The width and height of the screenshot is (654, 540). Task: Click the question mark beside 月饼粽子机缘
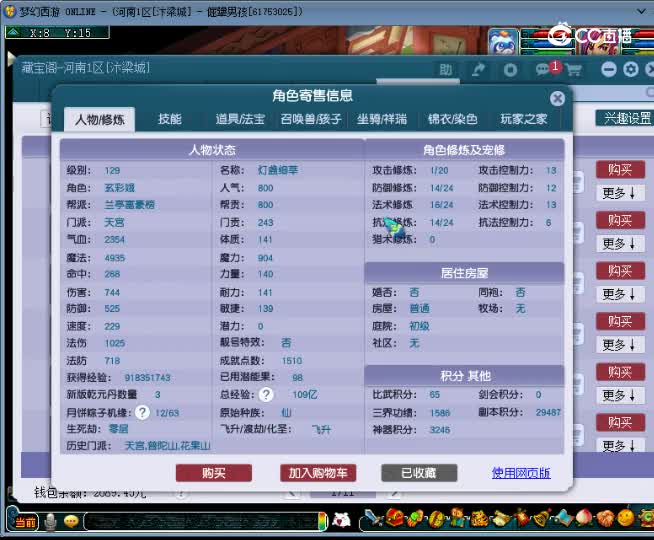point(143,412)
